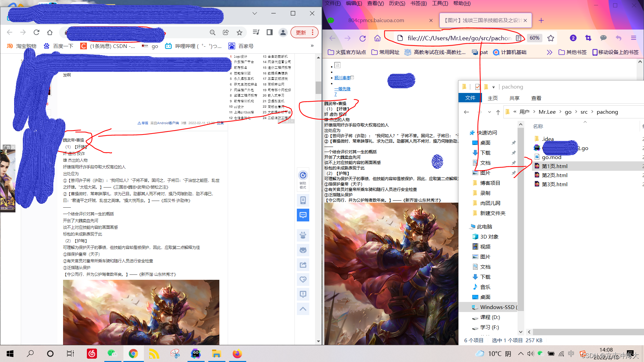Toggle Chrome side panel icon
The image size is (644, 362).
[x=269, y=32]
